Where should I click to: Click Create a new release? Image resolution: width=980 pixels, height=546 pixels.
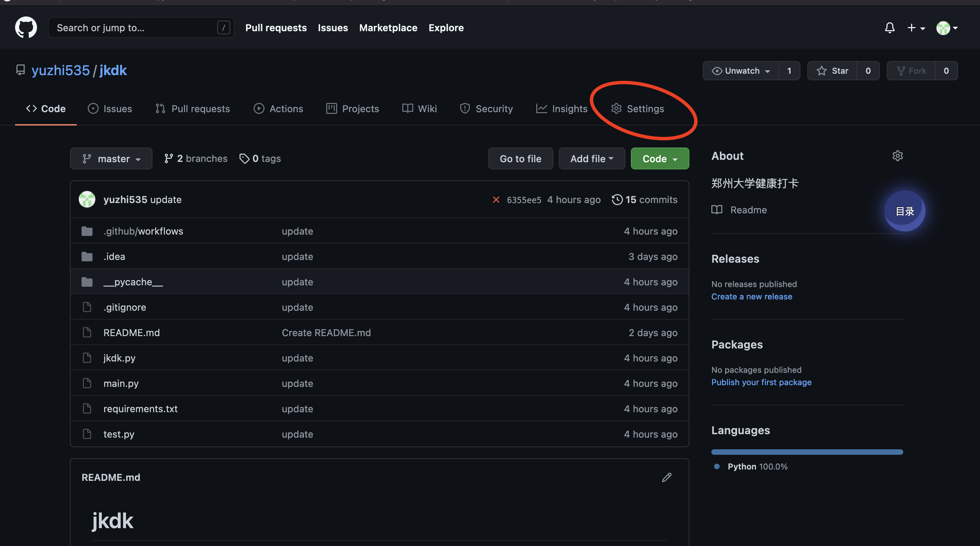pyautogui.click(x=751, y=296)
